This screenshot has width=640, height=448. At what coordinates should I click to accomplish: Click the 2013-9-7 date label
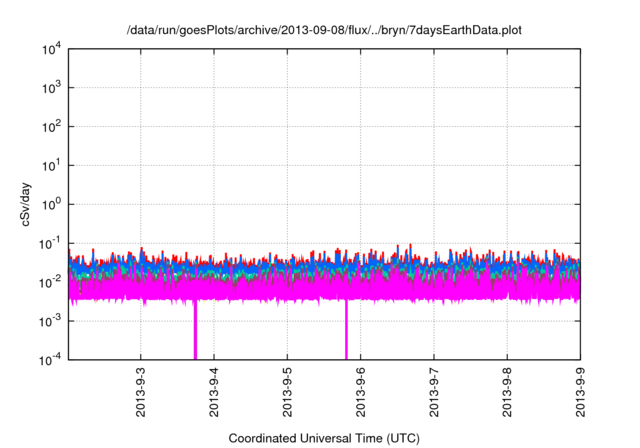point(434,392)
